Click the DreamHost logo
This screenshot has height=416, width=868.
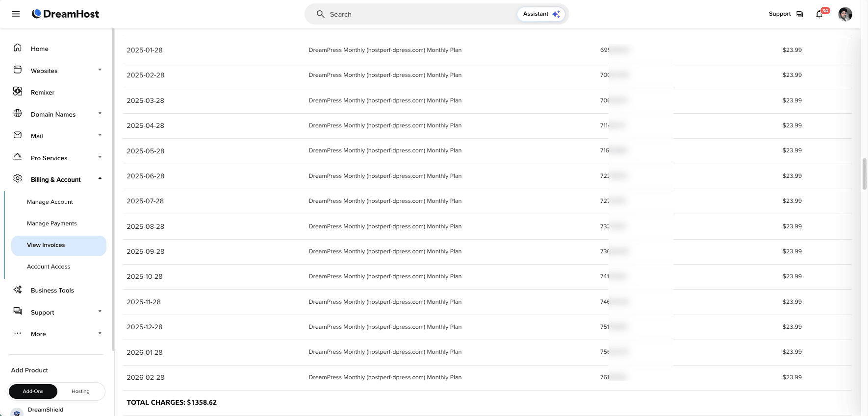coord(65,14)
